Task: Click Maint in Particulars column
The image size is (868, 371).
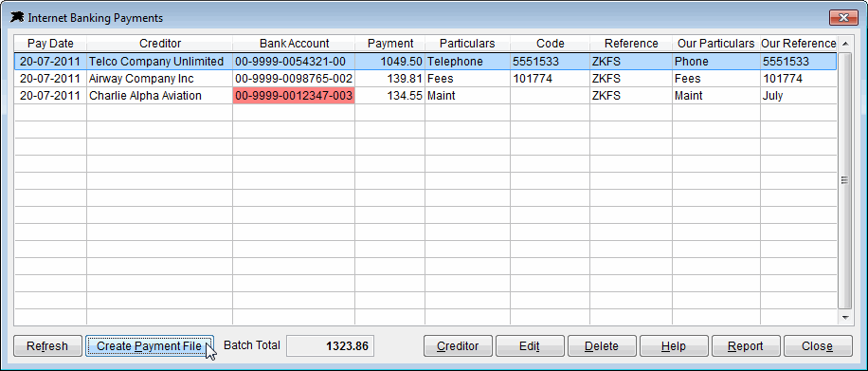Action: [468, 96]
